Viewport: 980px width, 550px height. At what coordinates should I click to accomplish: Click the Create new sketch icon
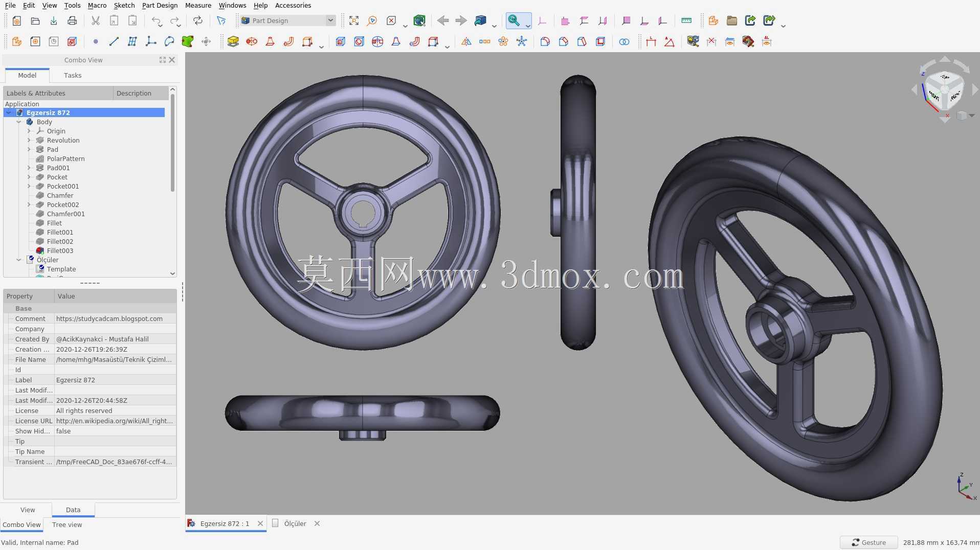click(x=35, y=41)
